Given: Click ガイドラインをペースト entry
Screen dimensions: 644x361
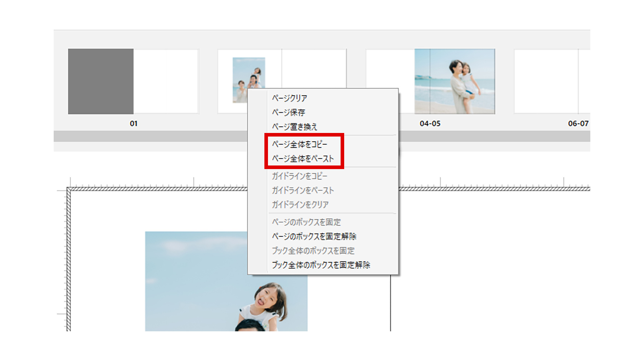Looking at the screenshot, I should coord(303,190).
